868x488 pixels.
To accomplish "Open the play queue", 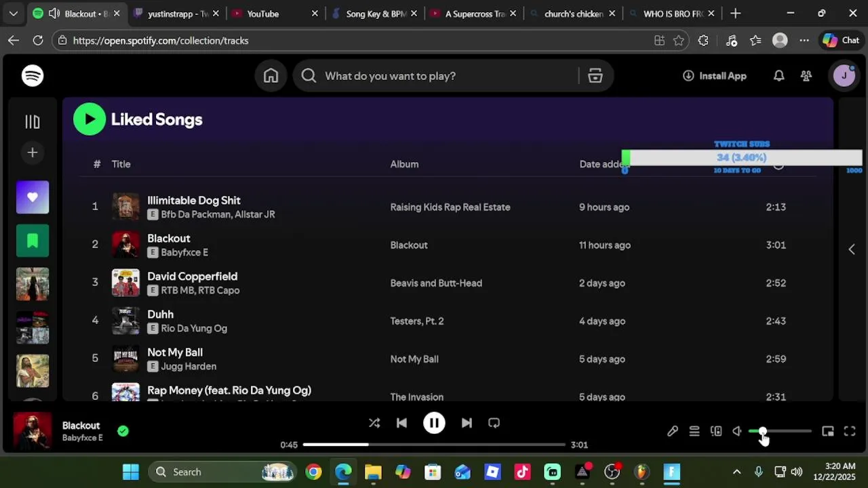I will (x=694, y=431).
